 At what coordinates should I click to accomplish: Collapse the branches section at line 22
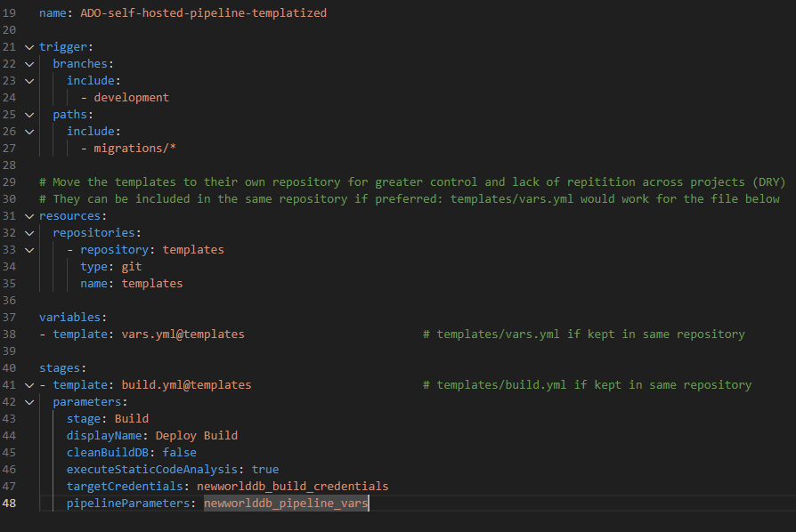point(29,64)
